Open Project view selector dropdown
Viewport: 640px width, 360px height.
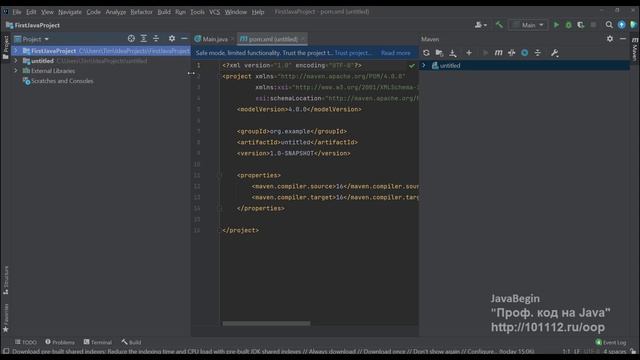(31, 39)
